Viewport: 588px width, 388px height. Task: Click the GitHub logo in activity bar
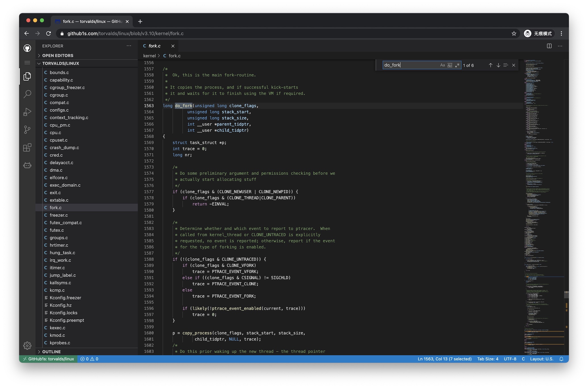pos(27,48)
